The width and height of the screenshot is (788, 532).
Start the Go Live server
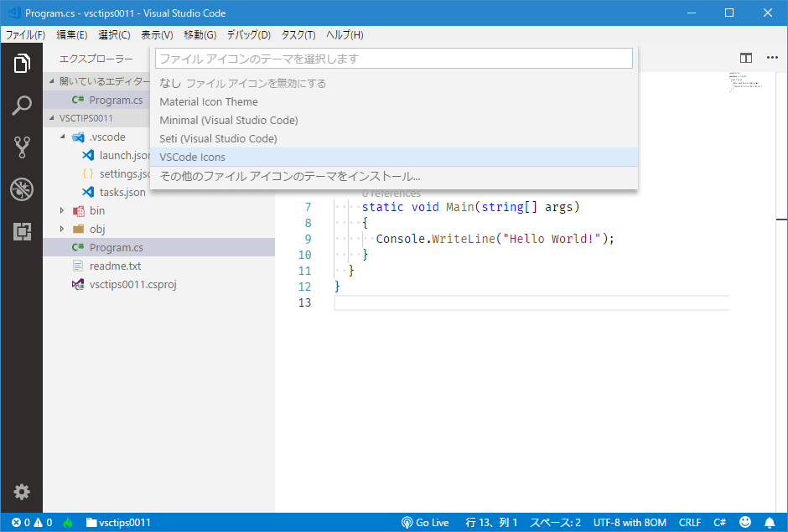click(425, 522)
